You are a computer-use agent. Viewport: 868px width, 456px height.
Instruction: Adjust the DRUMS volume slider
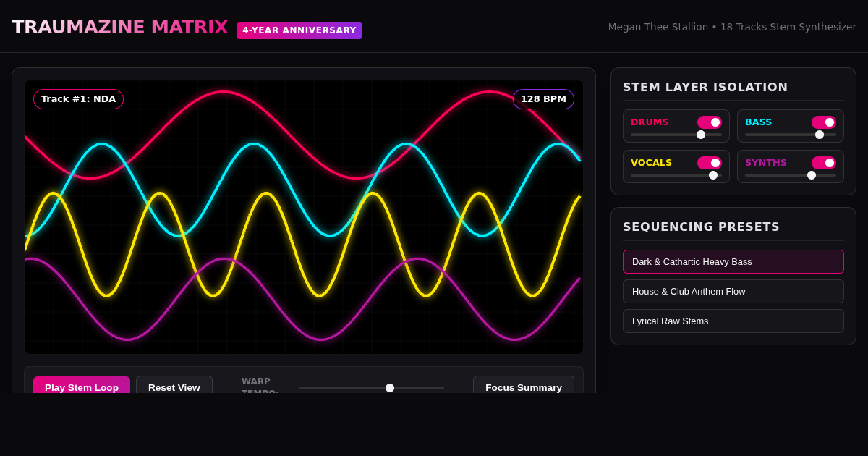(676, 135)
